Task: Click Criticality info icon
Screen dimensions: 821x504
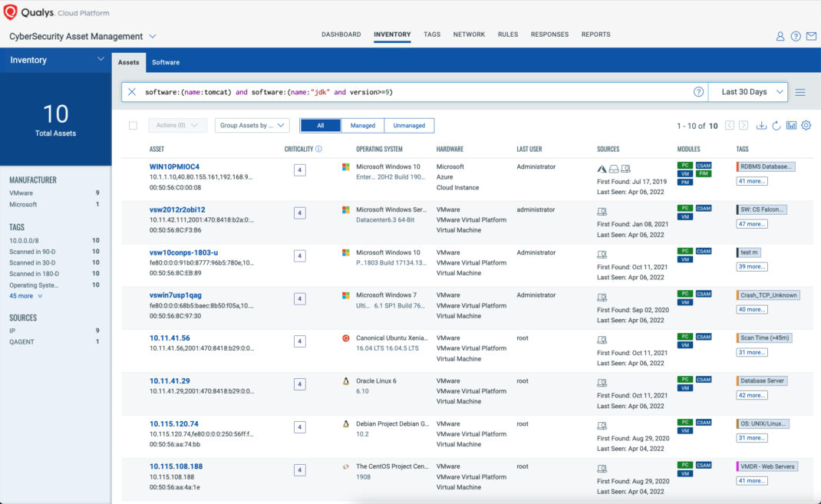Action: pos(318,149)
